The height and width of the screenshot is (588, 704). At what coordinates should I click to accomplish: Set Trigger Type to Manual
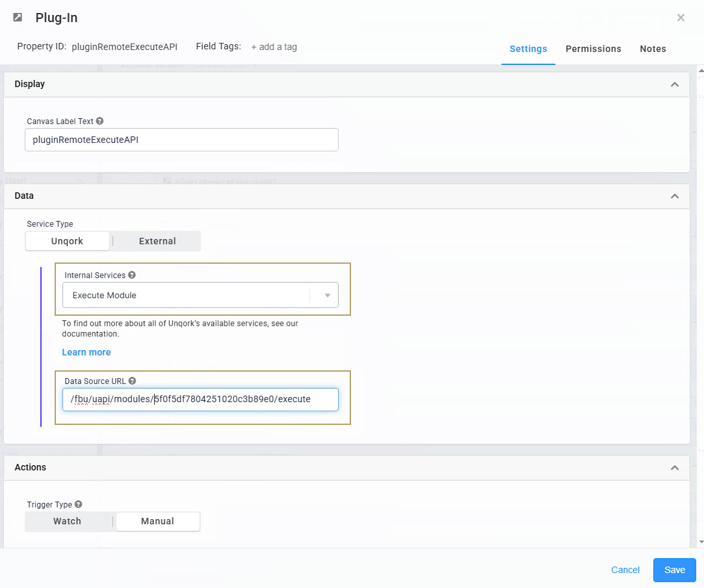coord(157,521)
